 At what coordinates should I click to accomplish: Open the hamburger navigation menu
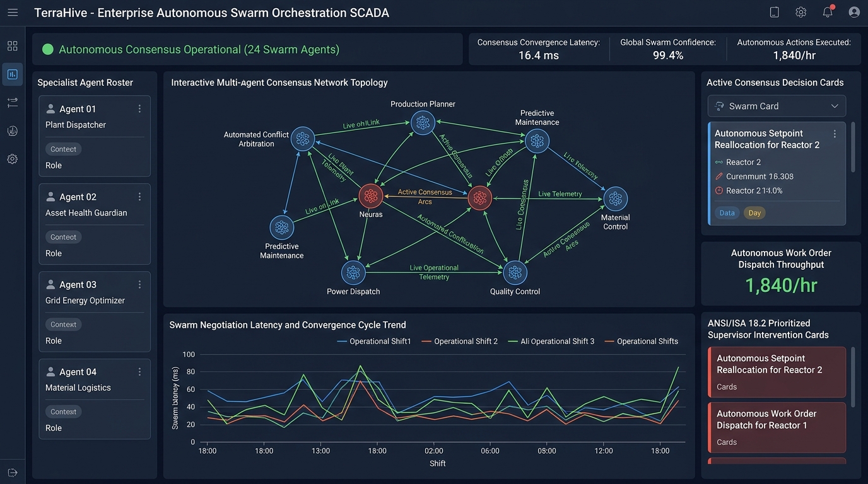point(13,13)
